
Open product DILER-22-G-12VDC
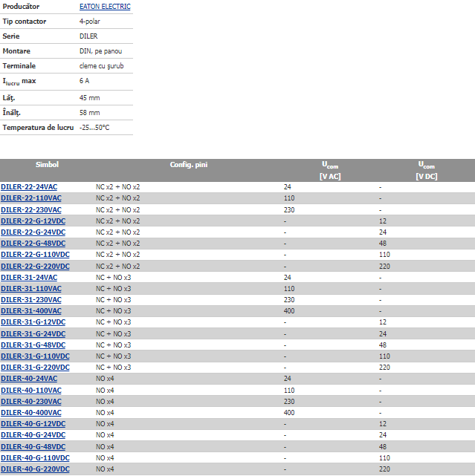tap(33, 221)
